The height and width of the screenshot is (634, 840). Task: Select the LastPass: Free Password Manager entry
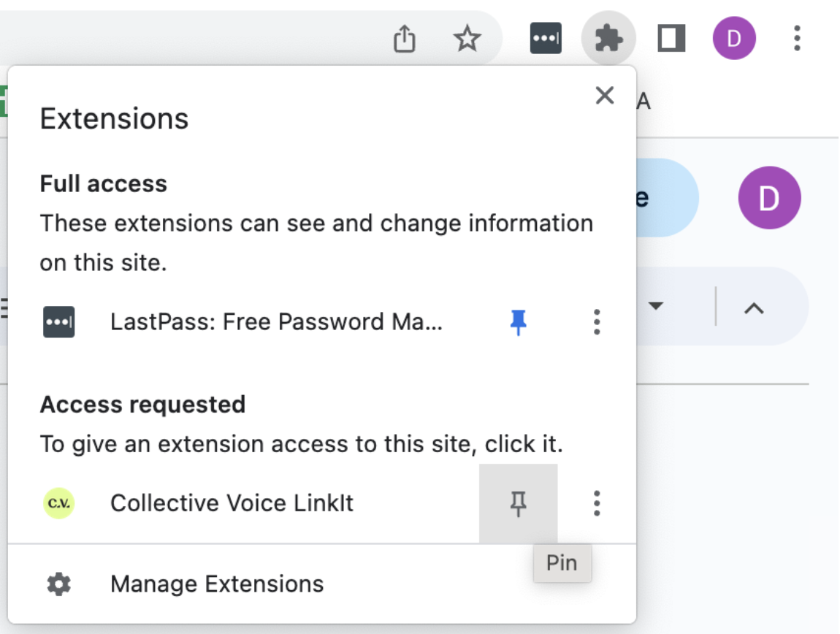(x=276, y=322)
